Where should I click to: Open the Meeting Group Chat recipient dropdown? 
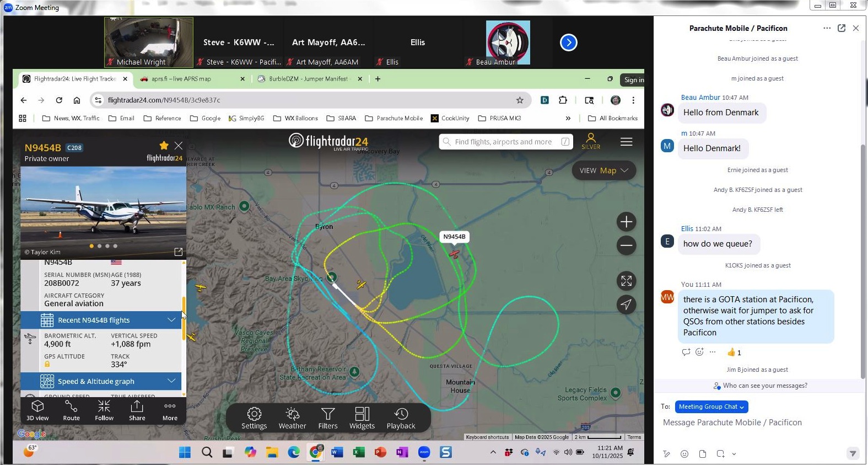click(x=711, y=407)
